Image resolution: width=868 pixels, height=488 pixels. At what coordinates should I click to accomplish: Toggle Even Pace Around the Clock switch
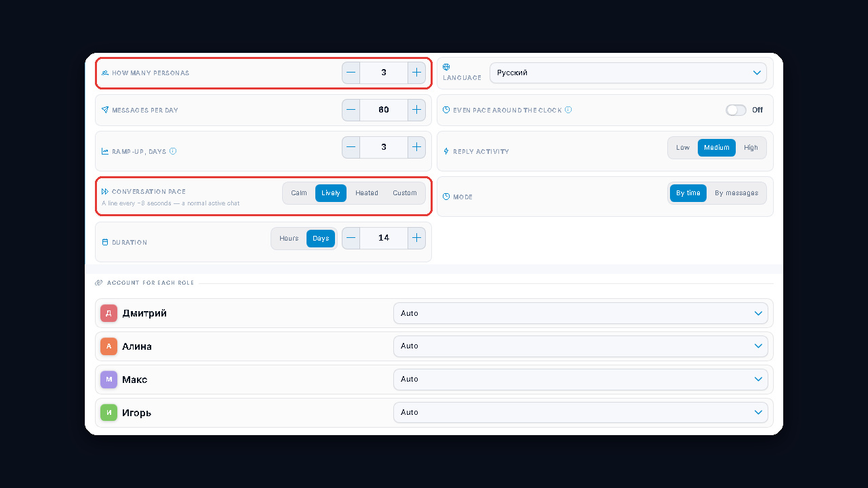736,110
